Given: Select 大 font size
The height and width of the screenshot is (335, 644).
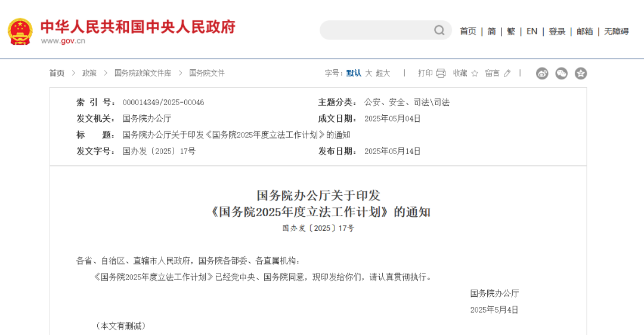Looking at the screenshot, I should pos(369,73).
